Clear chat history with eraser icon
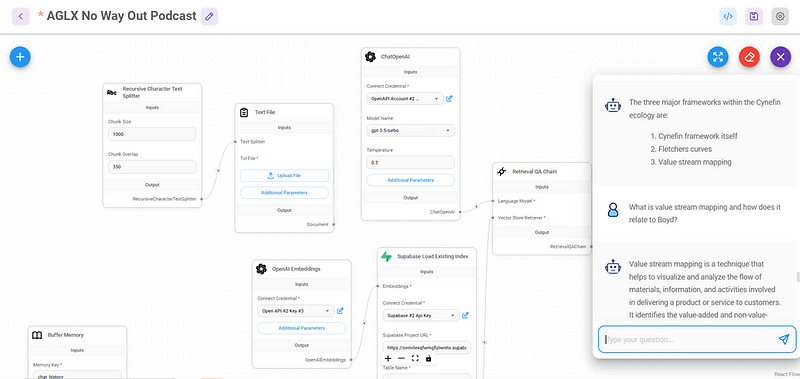This screenshot has height=379, width=800. coord(749,57)
